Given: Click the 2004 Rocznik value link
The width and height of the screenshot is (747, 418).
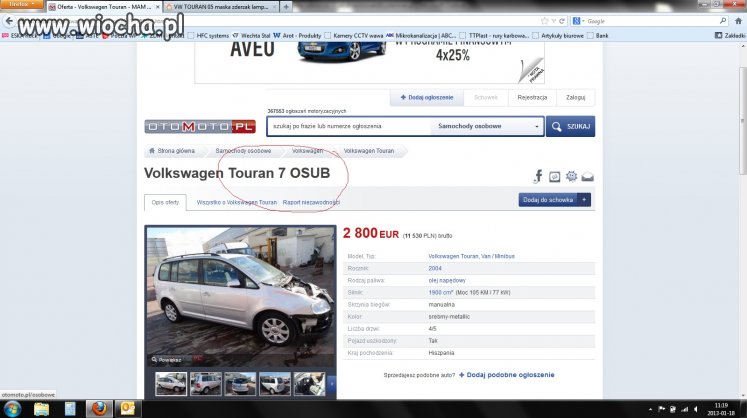Looking at the screenshot, I should pos(435,268).
